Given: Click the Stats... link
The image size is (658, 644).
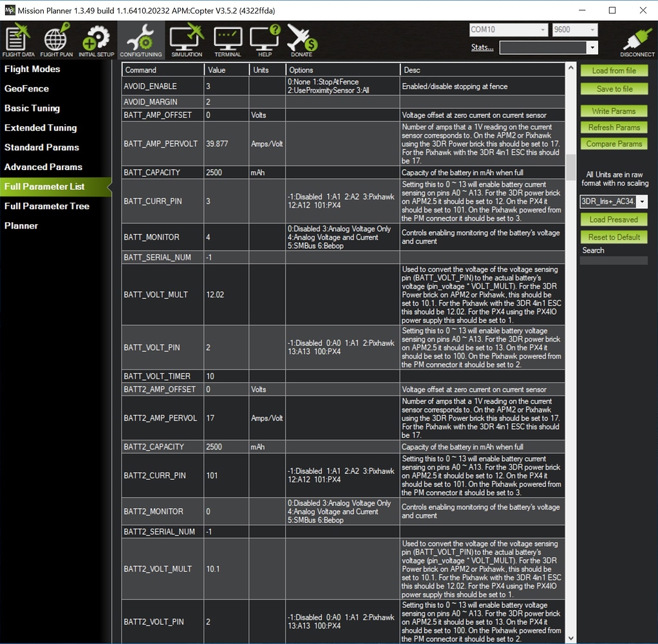Looking at the screenshot, I should point(482,47).
